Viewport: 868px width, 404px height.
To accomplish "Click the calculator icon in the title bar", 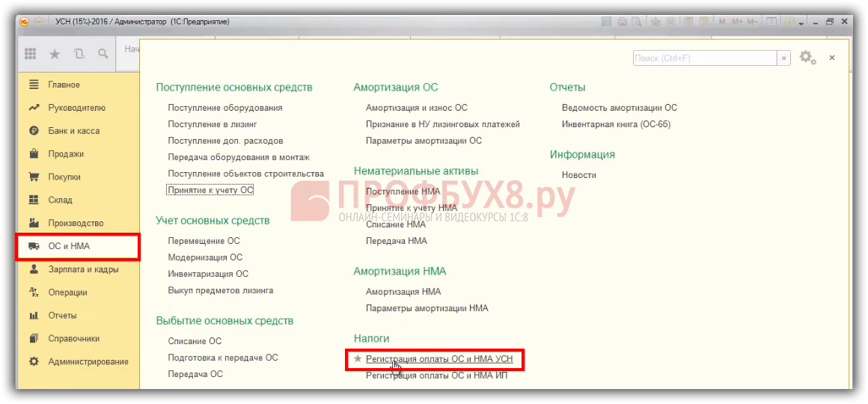I will pyautogui.click(x=687, y=22).
